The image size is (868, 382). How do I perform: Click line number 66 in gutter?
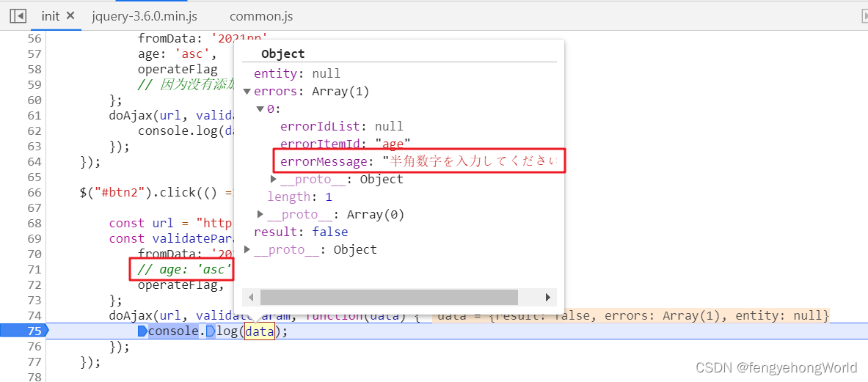click(x=34, y=192)
